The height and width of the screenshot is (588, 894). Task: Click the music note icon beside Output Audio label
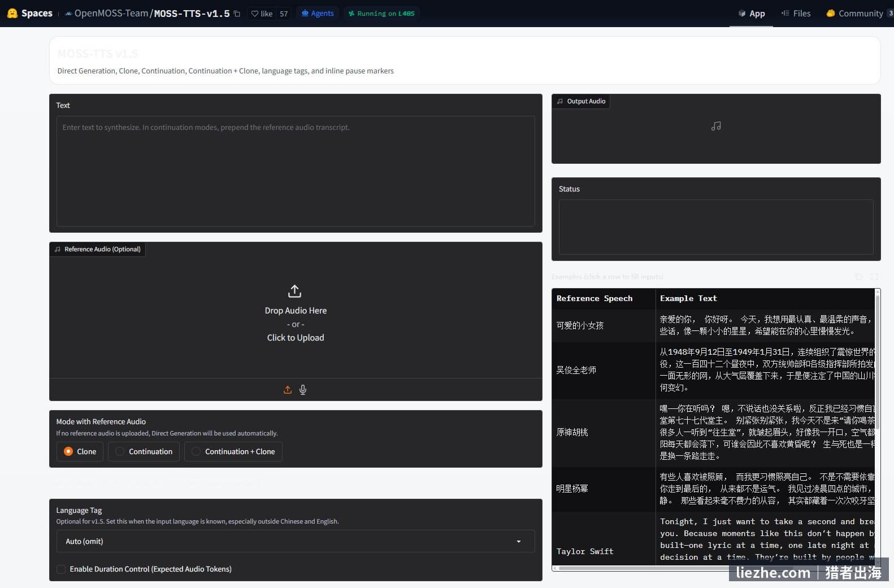pyautogui.click(x=560, y=101)
